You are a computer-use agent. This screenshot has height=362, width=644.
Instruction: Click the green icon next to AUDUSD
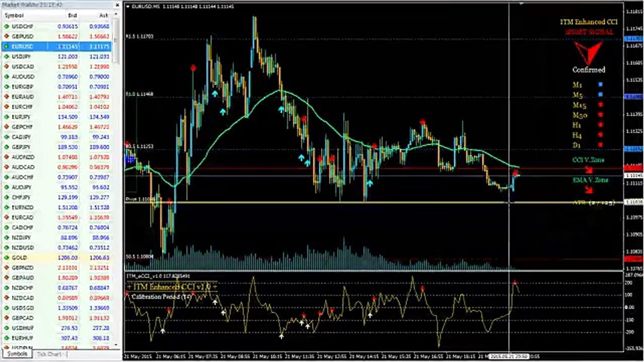tap(7, 77)
